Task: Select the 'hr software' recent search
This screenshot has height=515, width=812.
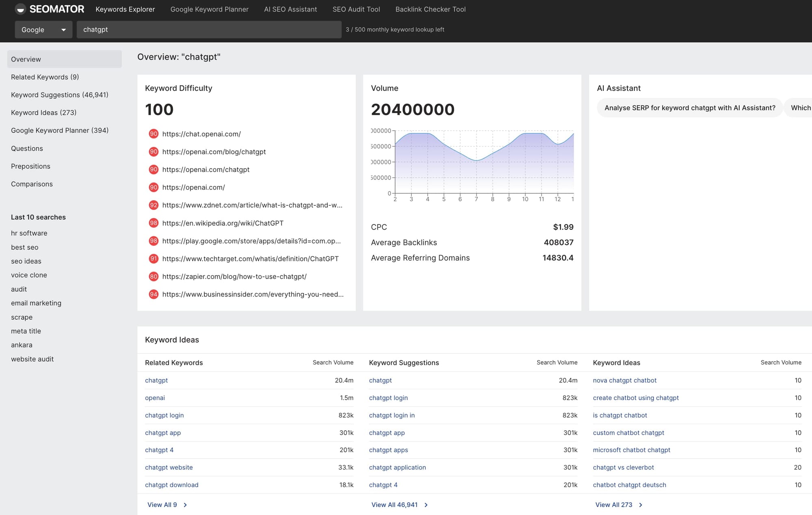Action: [29, 233]
